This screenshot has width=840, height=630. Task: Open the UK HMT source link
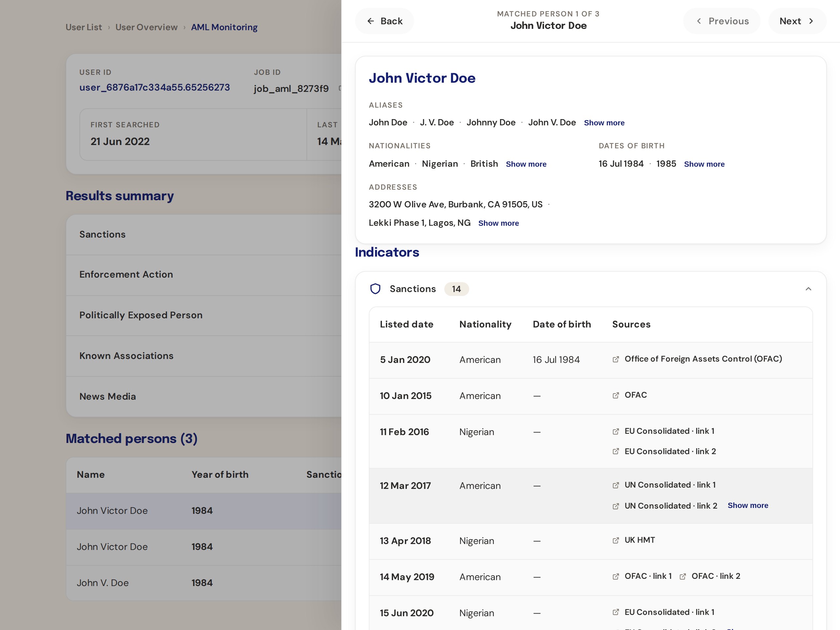640,540
